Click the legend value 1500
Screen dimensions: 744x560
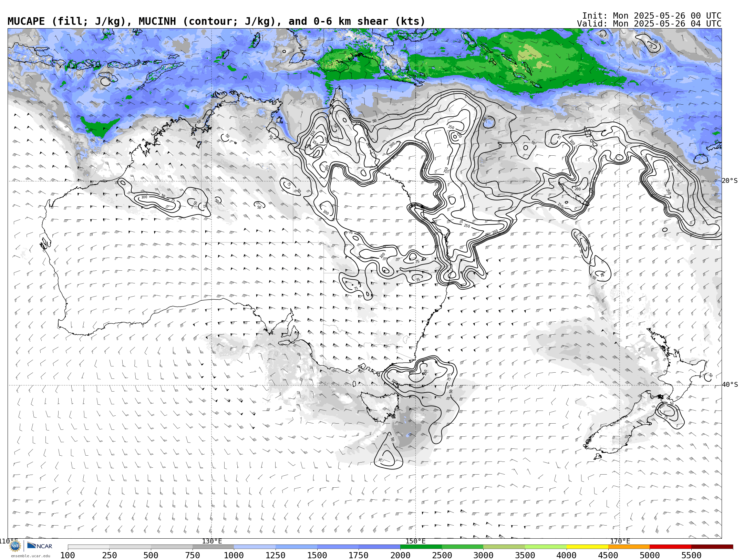tap(317, 555)
